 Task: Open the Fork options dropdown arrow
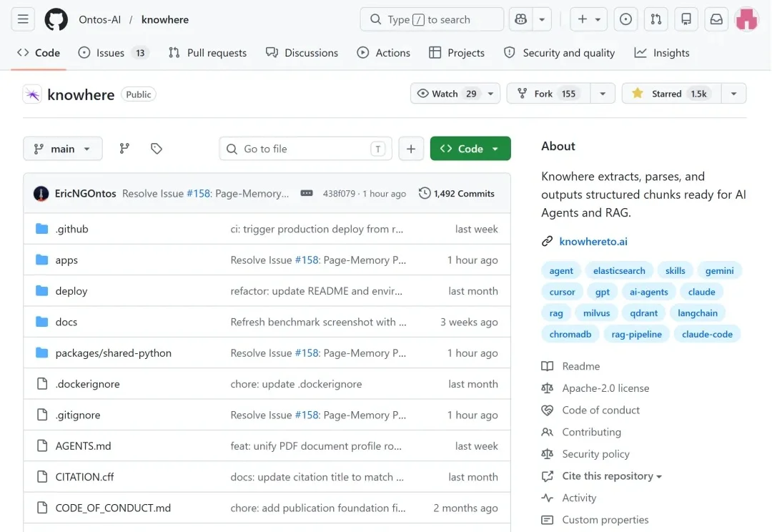[602, 94]
